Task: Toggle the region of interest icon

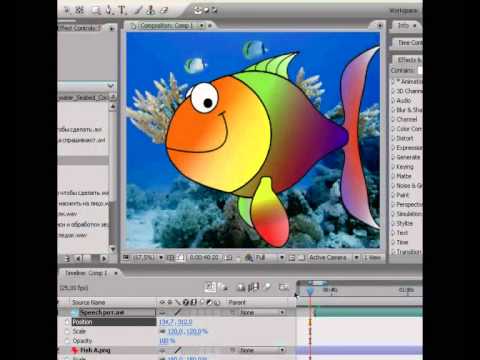Action: coord(292,258)
